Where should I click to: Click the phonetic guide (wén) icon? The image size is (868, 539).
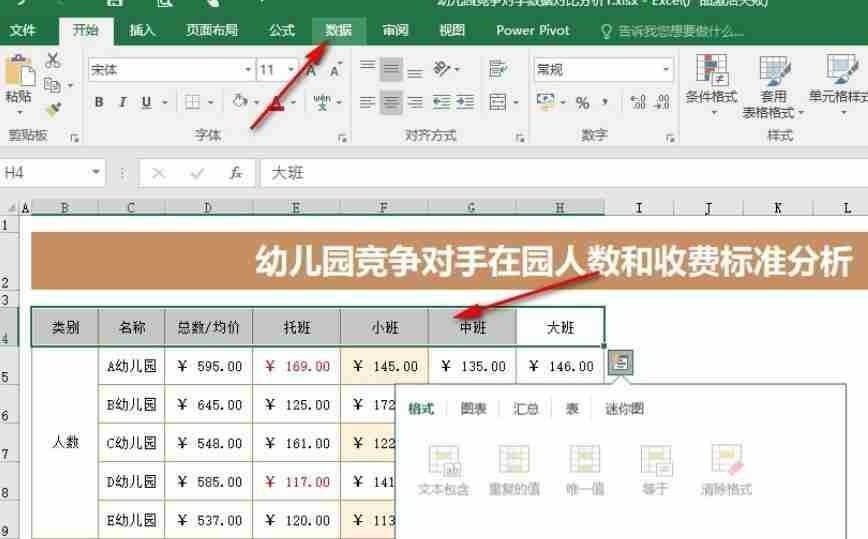[x=322, y=102]
